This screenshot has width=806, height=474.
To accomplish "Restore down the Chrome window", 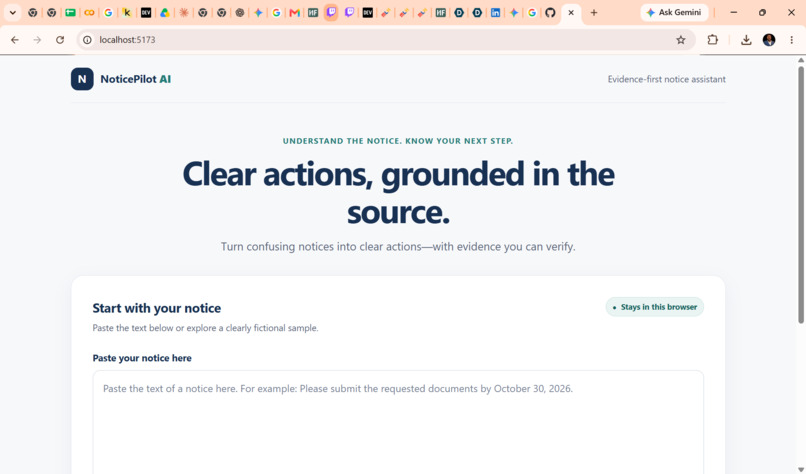I will 762,12.
